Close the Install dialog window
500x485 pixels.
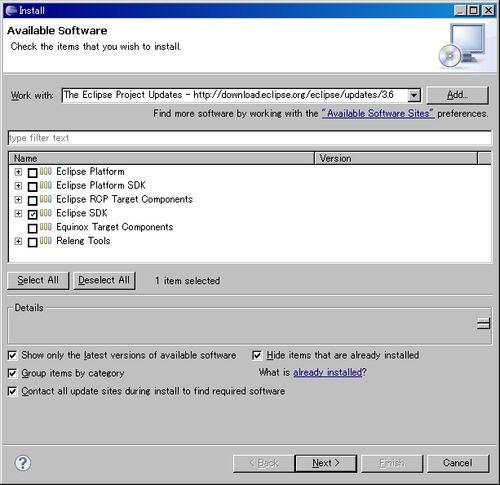click(488, 10)
